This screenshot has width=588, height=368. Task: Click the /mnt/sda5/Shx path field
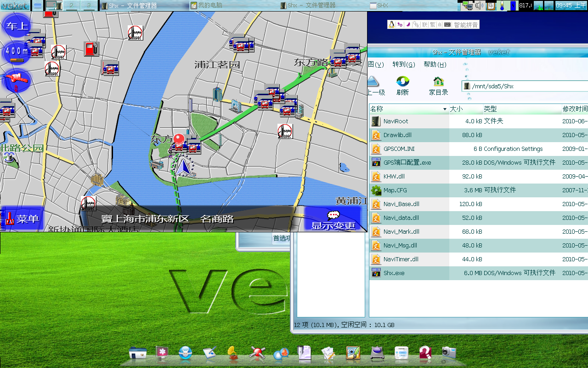[x=525, y=86]
